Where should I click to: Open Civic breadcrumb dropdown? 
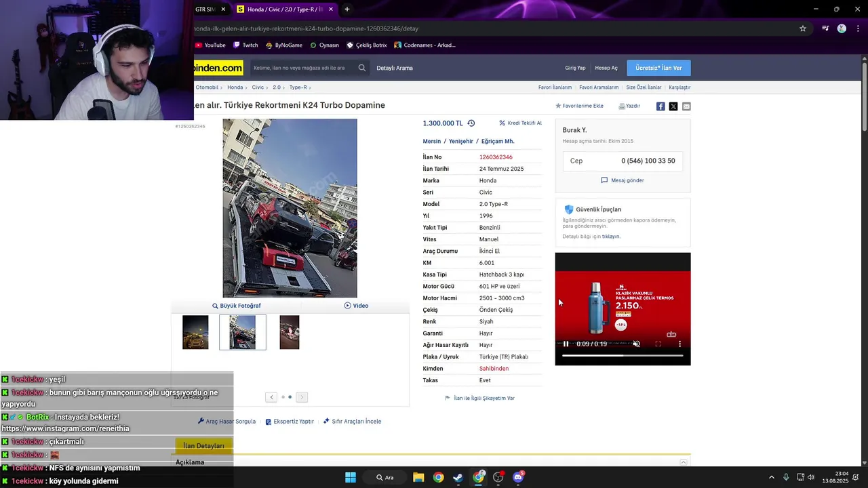[260, 87]
